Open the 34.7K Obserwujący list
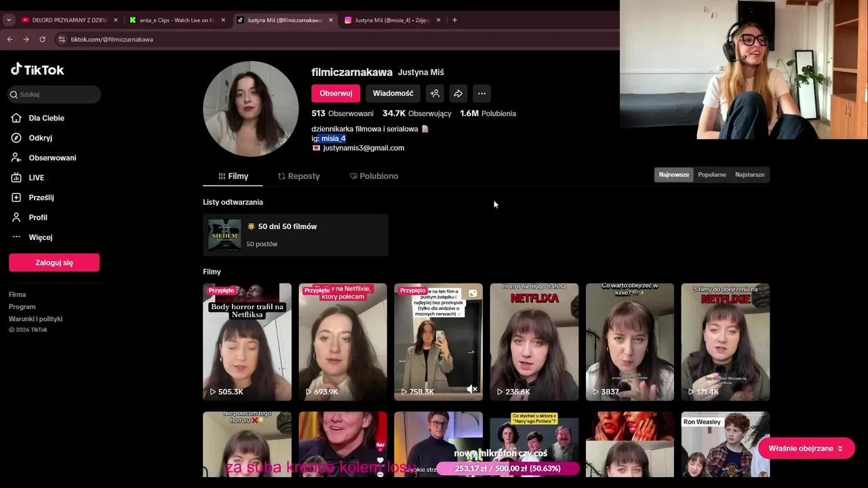 416,113
